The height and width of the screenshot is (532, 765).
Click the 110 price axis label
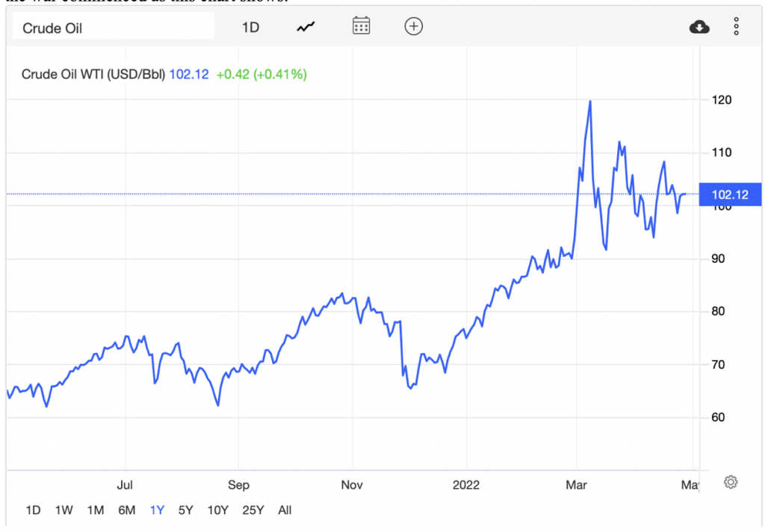[722, 152]
